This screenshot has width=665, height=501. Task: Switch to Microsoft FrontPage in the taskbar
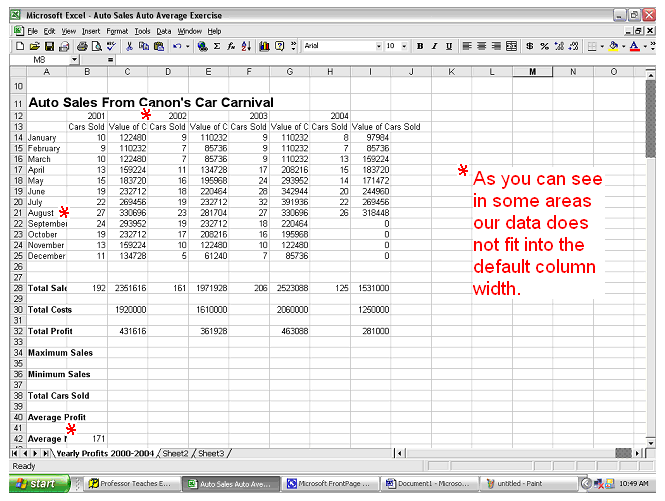(326, 483)
